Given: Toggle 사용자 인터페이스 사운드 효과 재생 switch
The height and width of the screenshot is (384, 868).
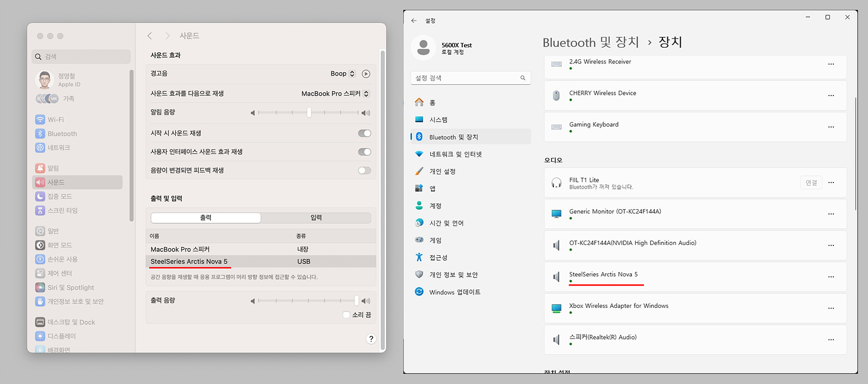Looking at the screenshot, I should tap(365, 152).
